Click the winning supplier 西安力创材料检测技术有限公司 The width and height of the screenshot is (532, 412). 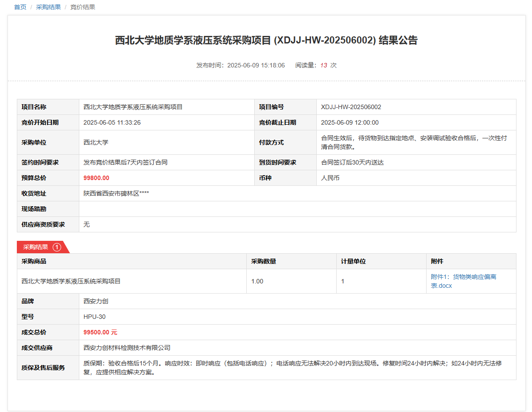127,348
